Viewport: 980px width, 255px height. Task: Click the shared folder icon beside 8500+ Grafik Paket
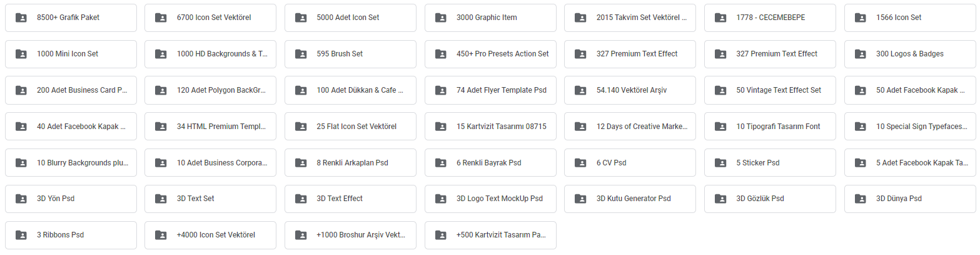tap(21, 18)
